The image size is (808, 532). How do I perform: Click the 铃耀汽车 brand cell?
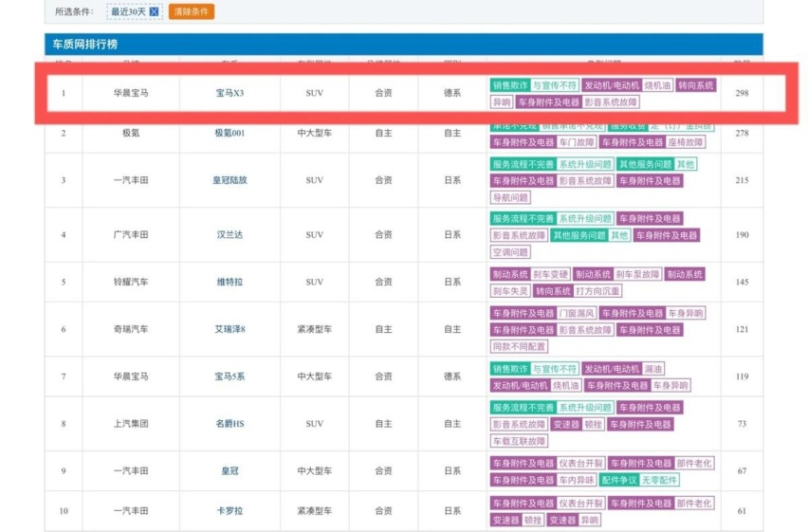click(x=131, y=282)
